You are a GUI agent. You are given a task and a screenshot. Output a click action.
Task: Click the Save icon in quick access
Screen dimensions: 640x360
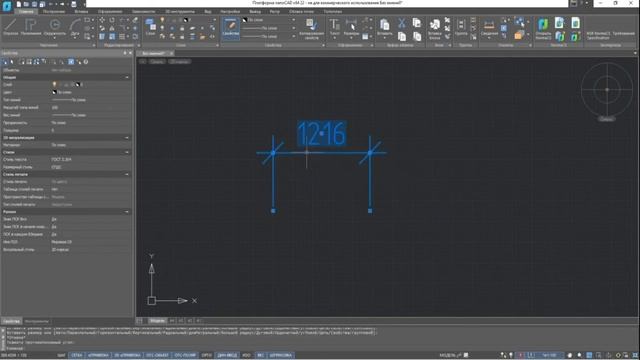(x=34, y=4)
